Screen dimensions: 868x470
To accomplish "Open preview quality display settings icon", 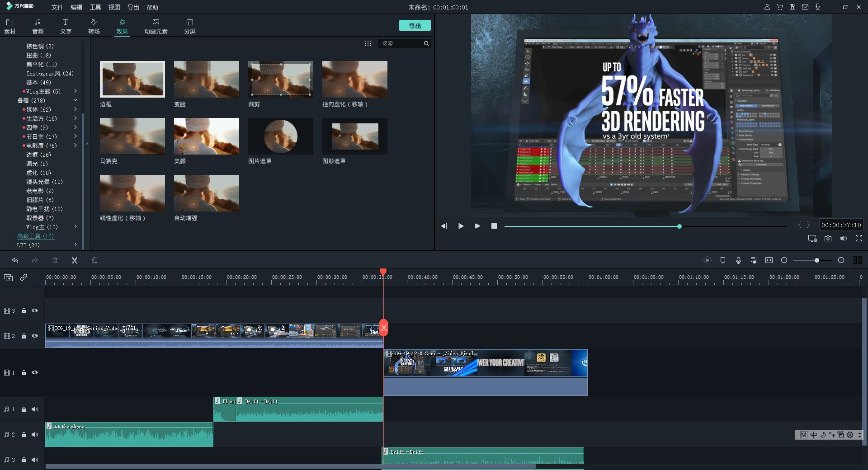I will tap(812, 239).
